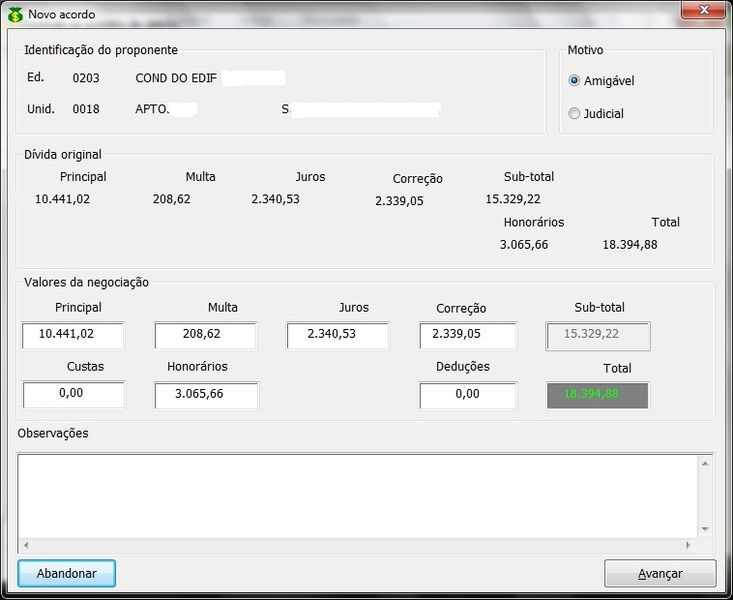Click the negotiation Juros value field
The image size is (733, 600).
[337, 335]
